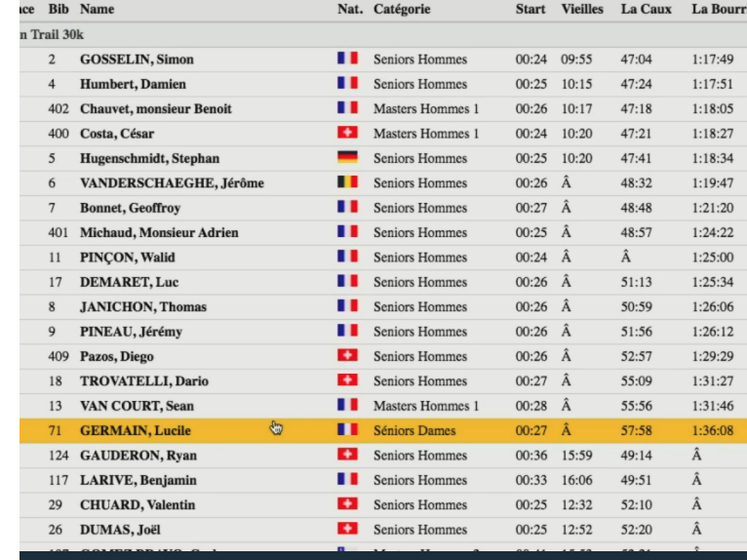Click the Vieilles column header
The width and height of the screenshot is (747, 560).
coord(581,9)
